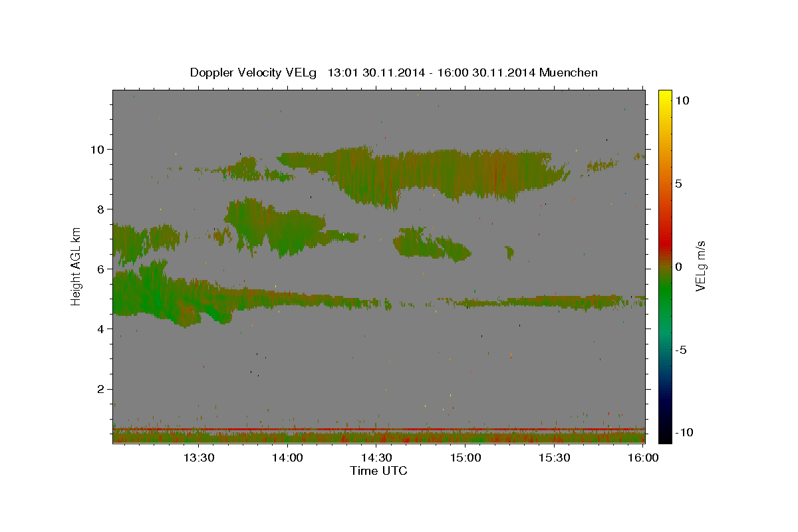Click the 'Height AGL km' axis label
798x532 pixels.
[x=76, y=266]
